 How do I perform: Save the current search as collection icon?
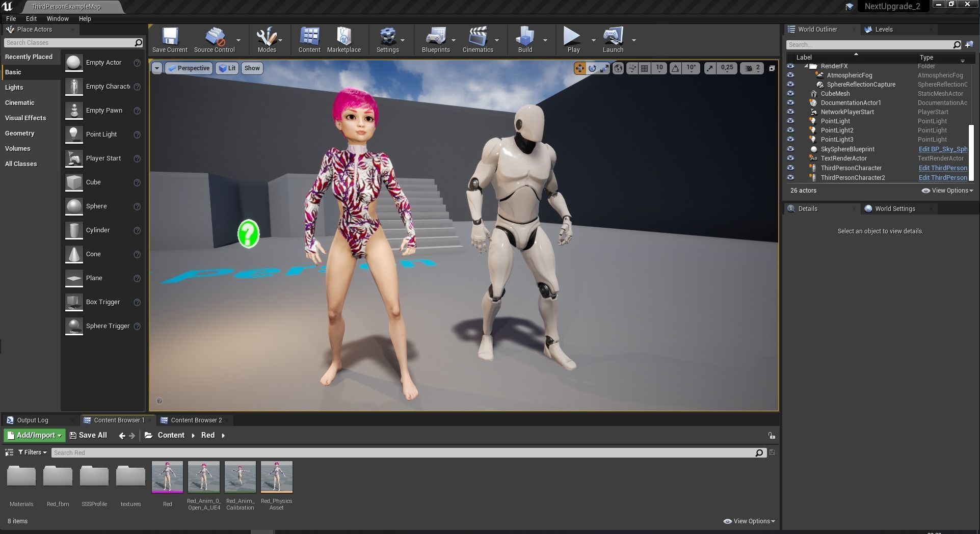772,452
